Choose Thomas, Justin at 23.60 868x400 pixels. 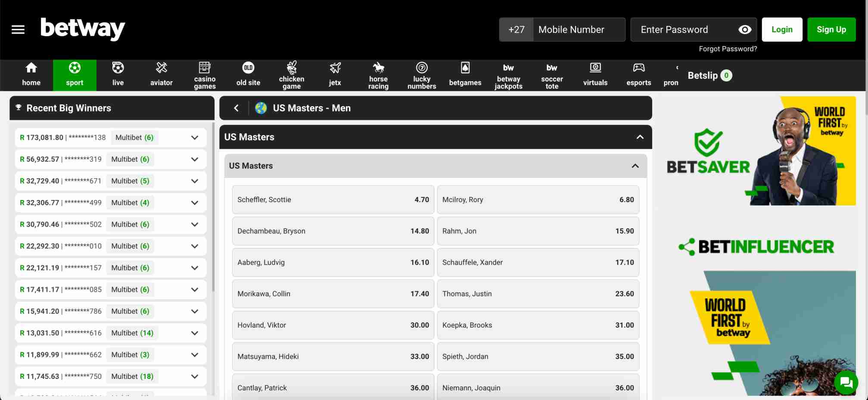coord(538,294)
